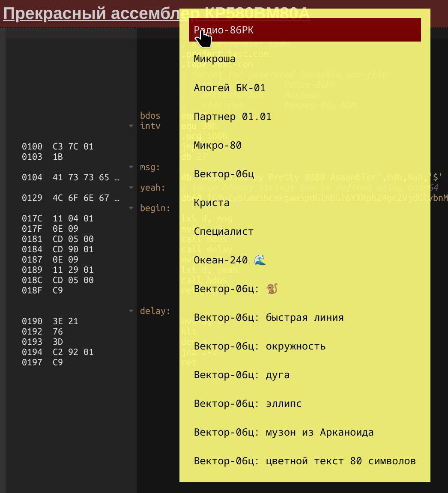Screen dimensions: 448x493
Task: Pick the Криста menu item
Action: tap(212, 203)
